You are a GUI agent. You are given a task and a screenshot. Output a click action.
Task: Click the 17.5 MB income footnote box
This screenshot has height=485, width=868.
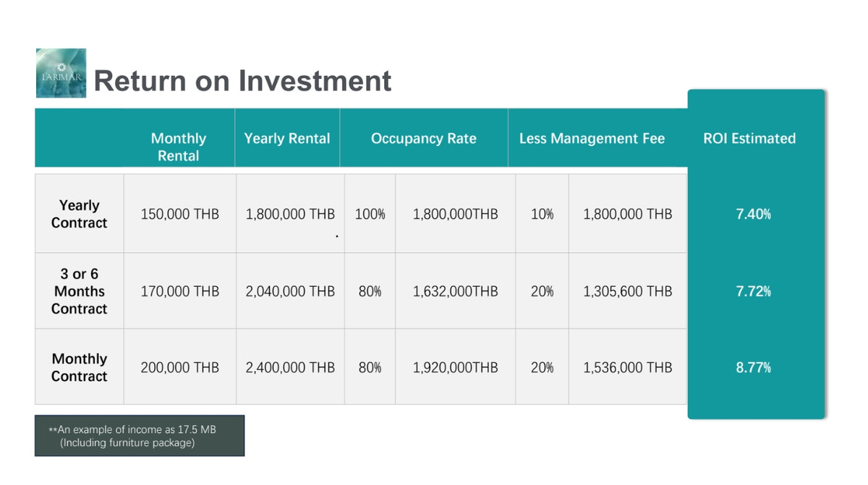140,436
